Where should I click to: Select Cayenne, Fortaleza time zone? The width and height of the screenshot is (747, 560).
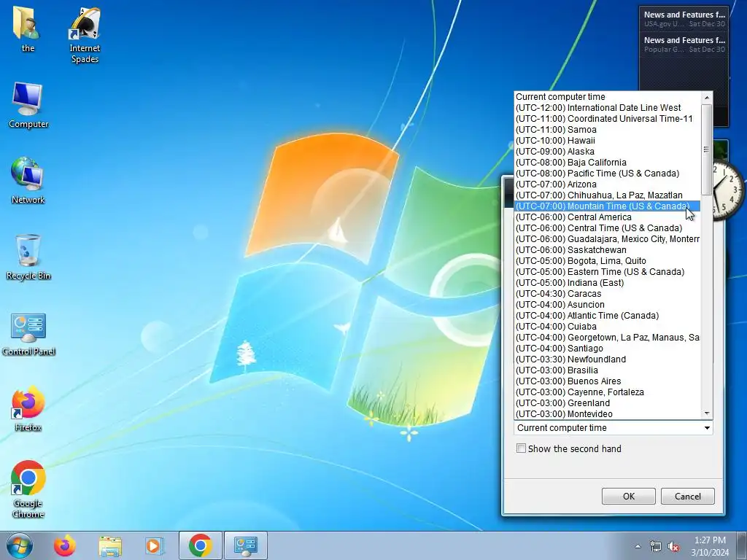pos(608,392)
